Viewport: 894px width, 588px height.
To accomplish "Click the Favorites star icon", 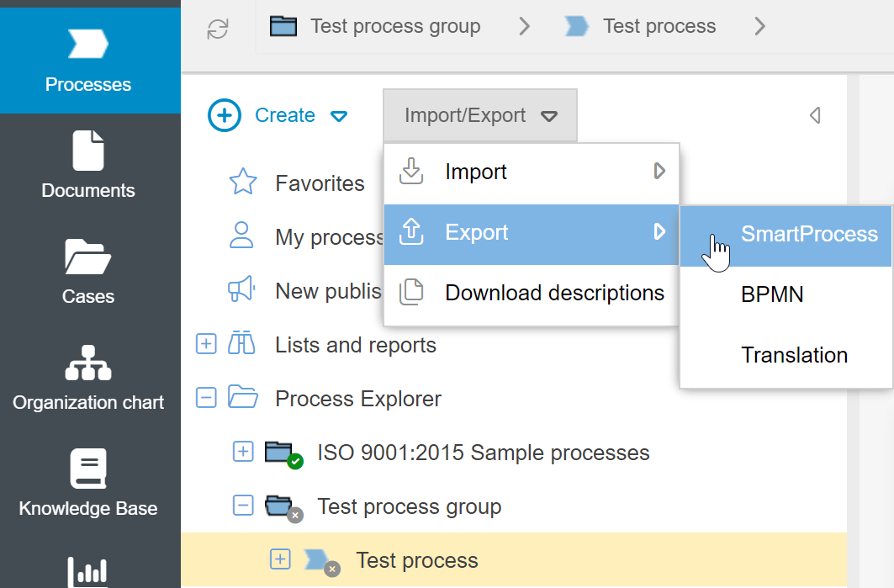I will [243, 183].
